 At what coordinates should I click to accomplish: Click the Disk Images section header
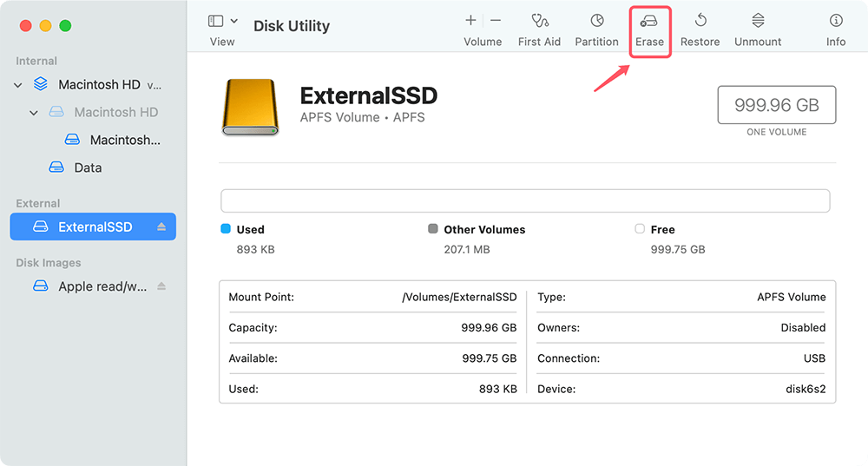tap(48, 262)
